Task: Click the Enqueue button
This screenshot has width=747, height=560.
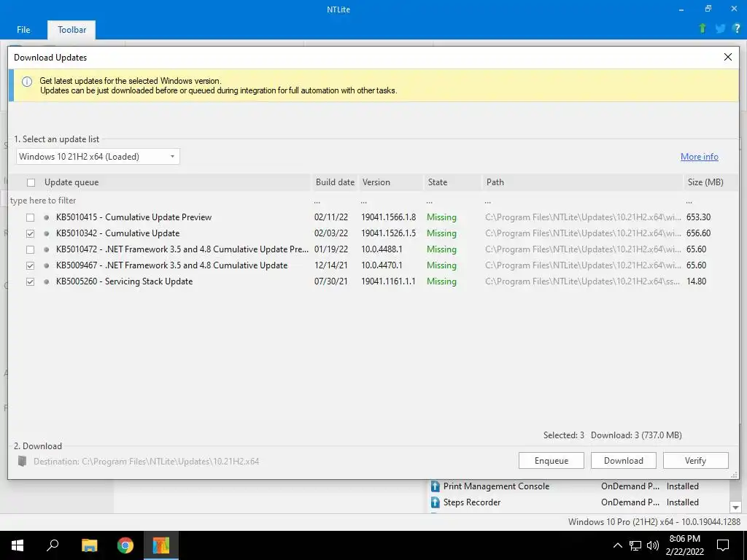Action: (x=551, y=461)
